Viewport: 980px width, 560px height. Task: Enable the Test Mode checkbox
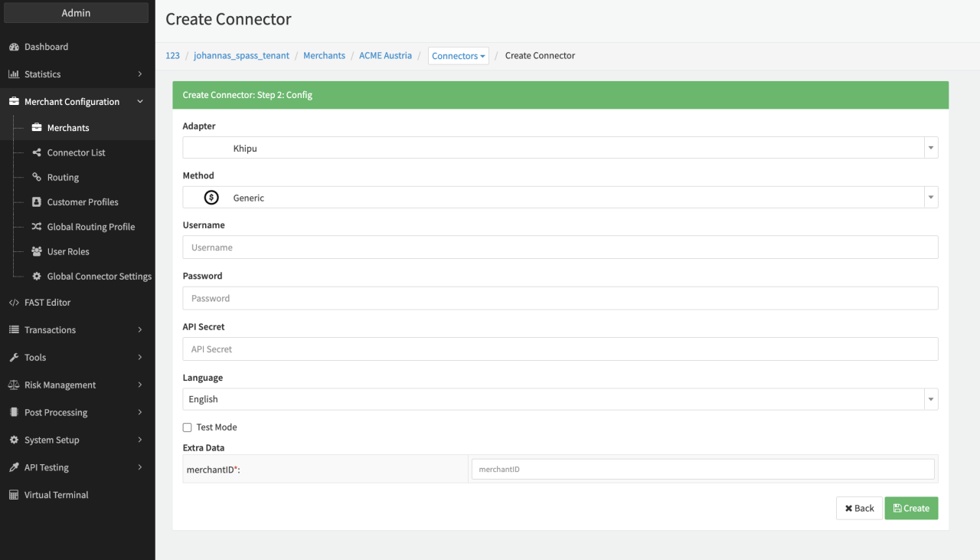pyautogui.click(x=187, y=427)
